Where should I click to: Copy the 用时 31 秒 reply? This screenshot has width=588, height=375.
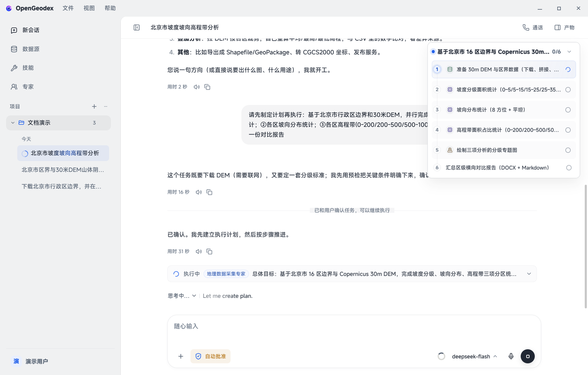pyautogui.click(x=209, y=252)
